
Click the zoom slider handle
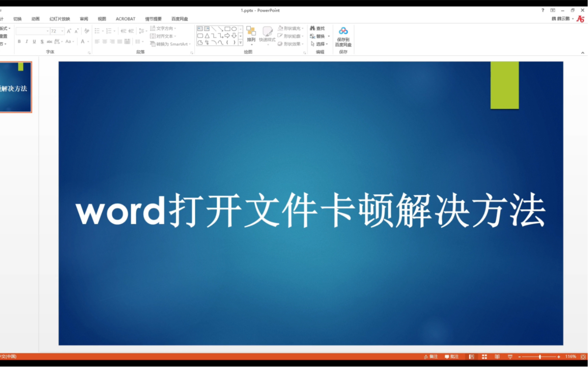[540, 357]
